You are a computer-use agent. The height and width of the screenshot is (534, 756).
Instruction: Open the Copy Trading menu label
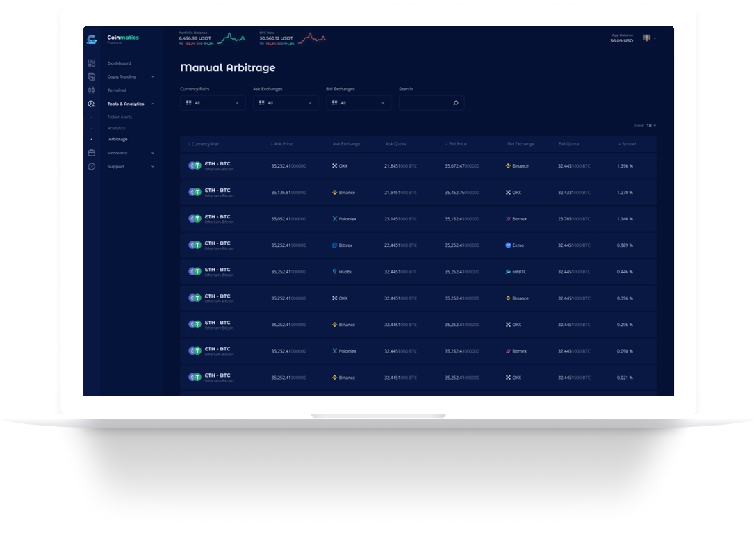click(122, 76)
